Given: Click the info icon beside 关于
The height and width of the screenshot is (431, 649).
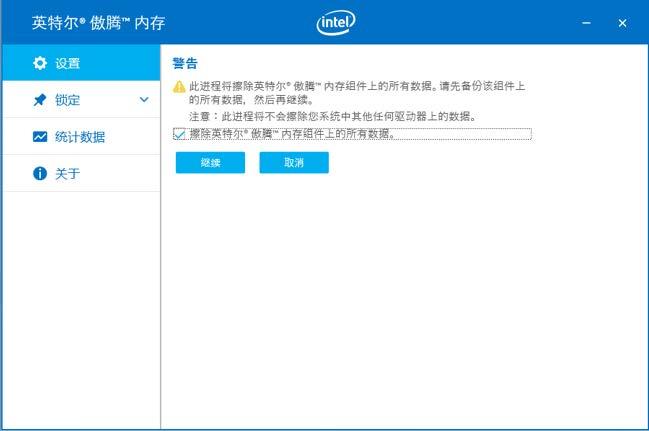Looking at the screenshot, I should 40,173.
